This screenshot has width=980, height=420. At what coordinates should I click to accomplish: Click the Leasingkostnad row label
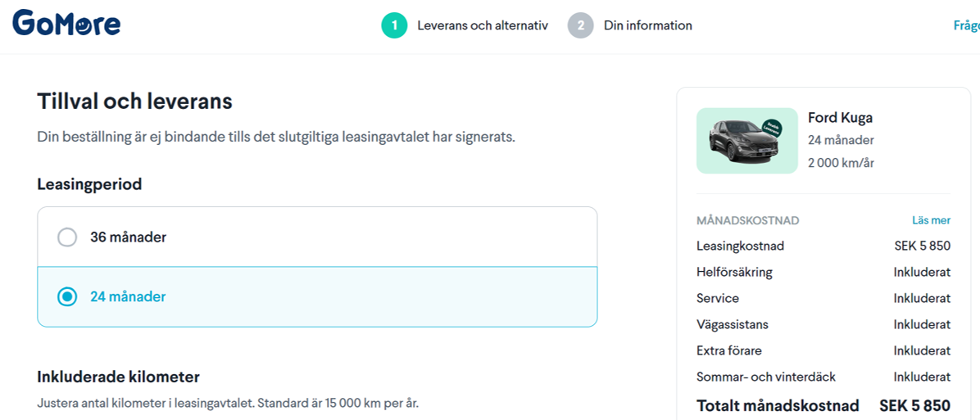pos(740,246)
